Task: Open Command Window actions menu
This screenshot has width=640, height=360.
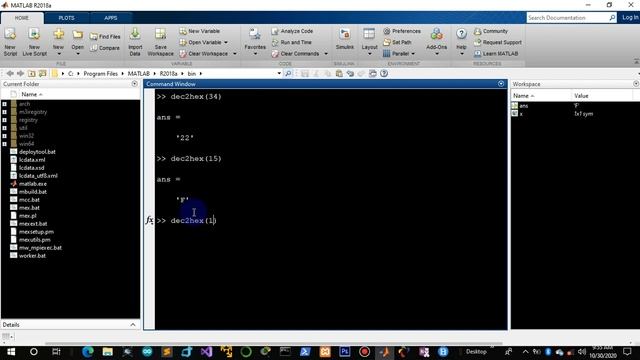Action: click(501, 84)
